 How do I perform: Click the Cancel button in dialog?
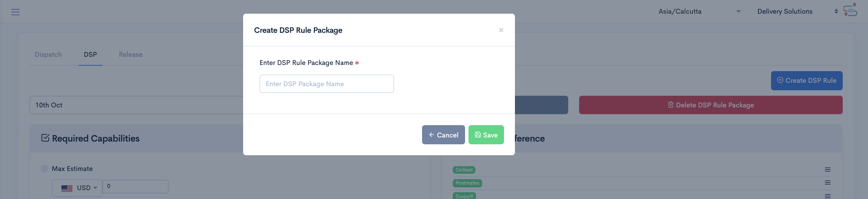(x=443, y=135)
